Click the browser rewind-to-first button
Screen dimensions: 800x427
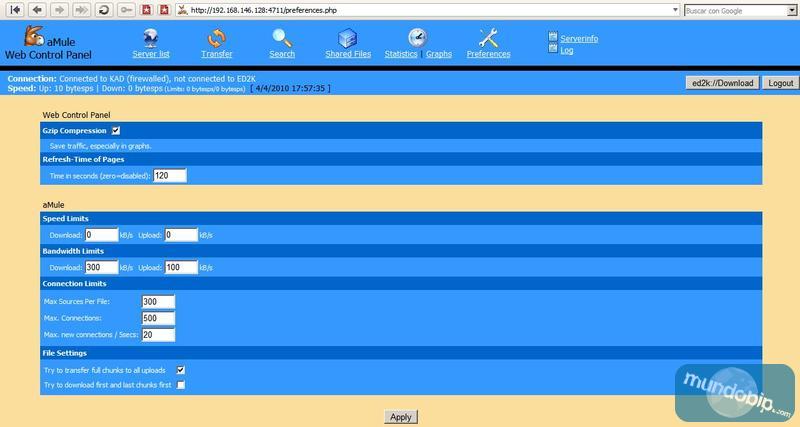click(x=15, y=10)
